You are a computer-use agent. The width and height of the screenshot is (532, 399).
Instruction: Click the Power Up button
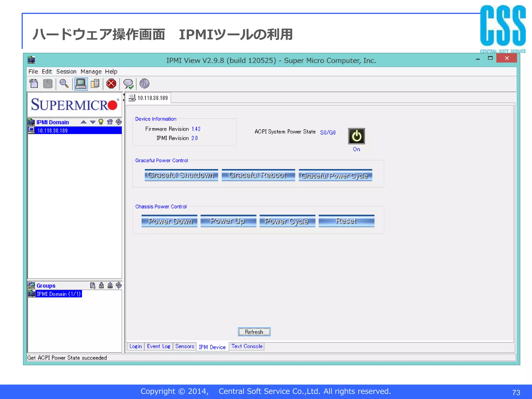228,221
